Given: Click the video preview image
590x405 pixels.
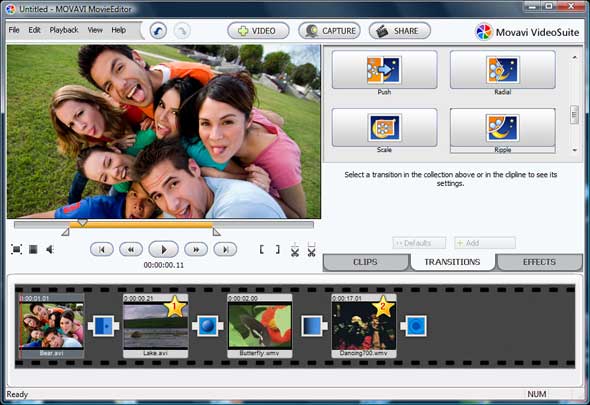Looking at the screenshot, I should coord(164,131).
